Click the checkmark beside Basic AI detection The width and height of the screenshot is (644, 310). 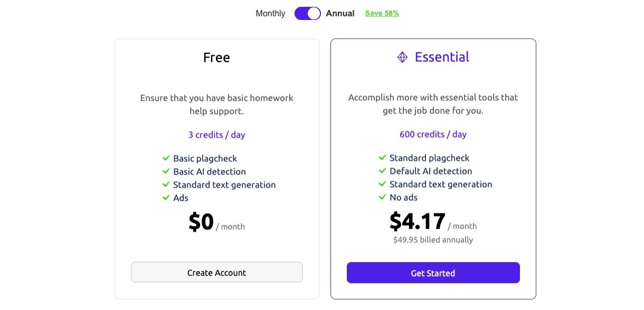click(x=166, y=171)
